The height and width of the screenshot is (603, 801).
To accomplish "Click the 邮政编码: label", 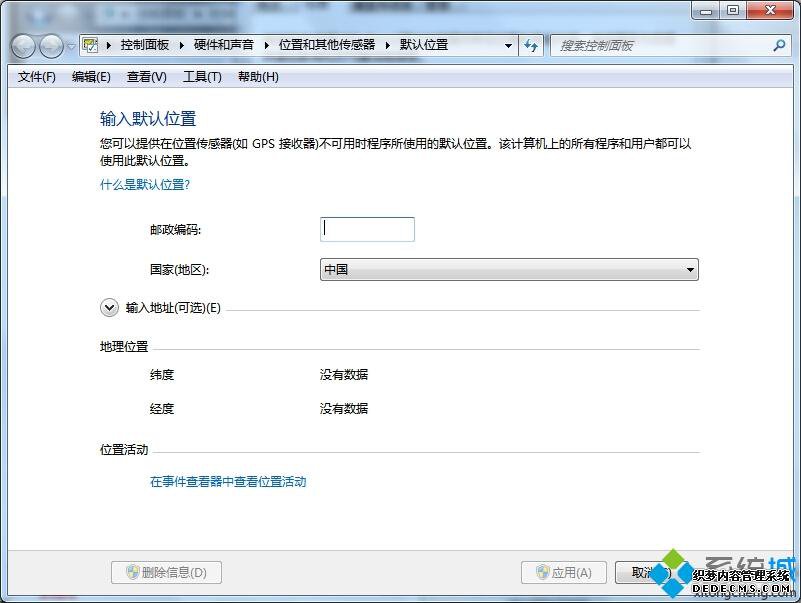I will pyautogui.click(x=176, y=229).
